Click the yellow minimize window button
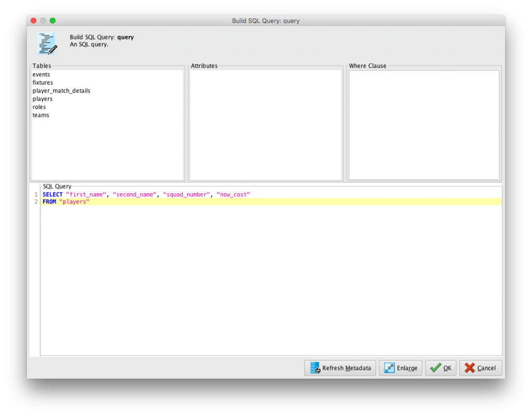The height and width of the screenshot is (417, 532). click(x=43, y=21)
